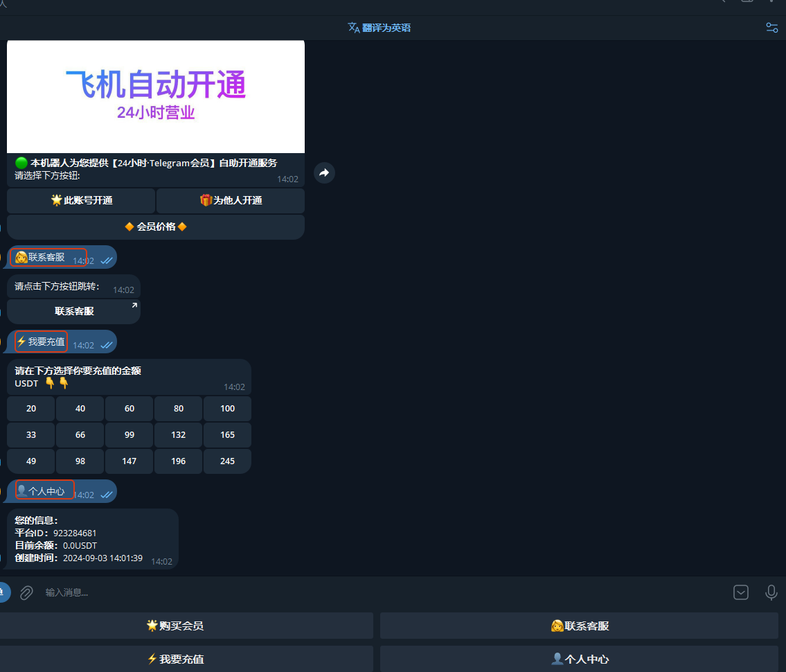Open the chat search icon
This screenshot has height=672, width=786.
point(720,3)
